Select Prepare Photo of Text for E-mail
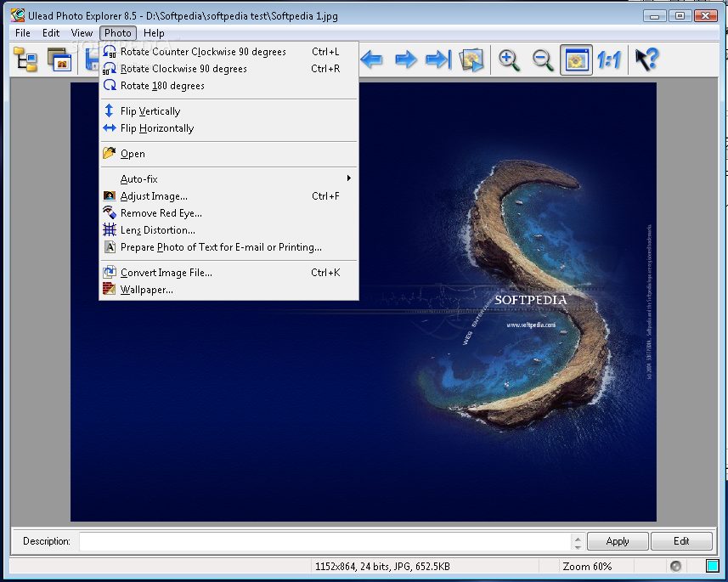 click(229, 247)
